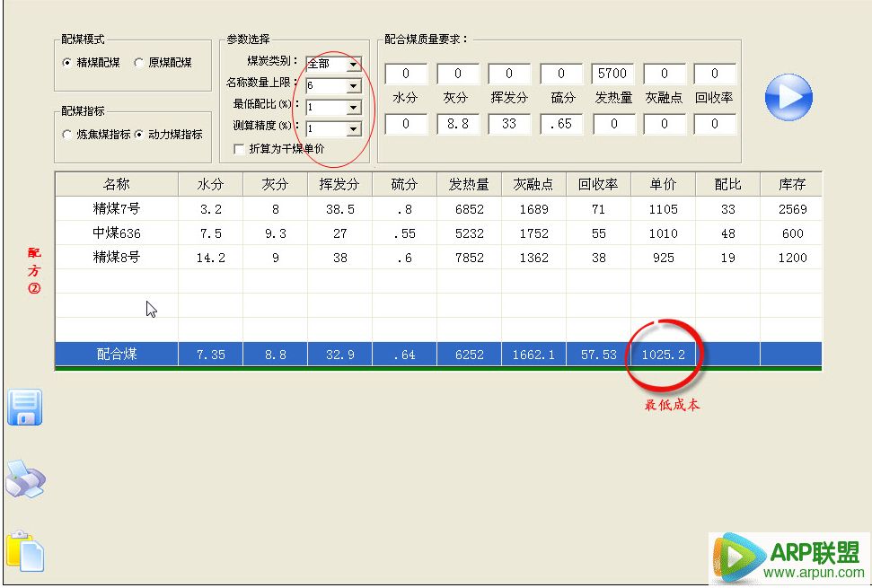Select the 中煤636 row name cell
The image size is (872, 588).
(x=117, y=233)
